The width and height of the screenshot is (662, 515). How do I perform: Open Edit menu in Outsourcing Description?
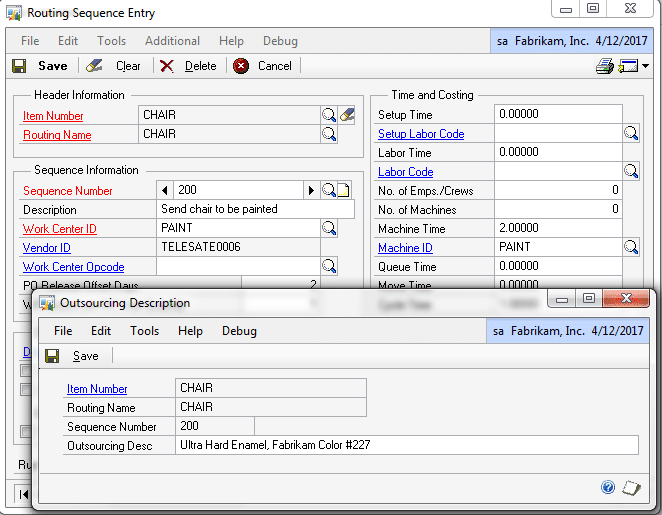pos(101,331)
